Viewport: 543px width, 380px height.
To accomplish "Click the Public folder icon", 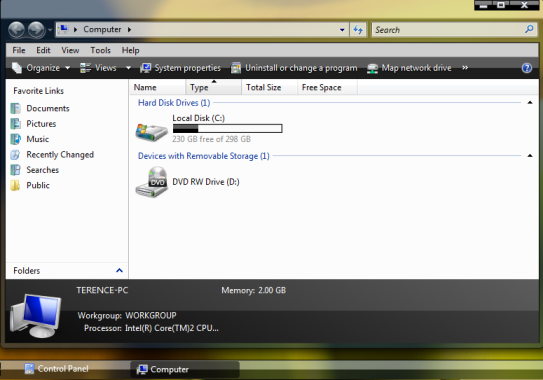I will [x=15, y=185].
